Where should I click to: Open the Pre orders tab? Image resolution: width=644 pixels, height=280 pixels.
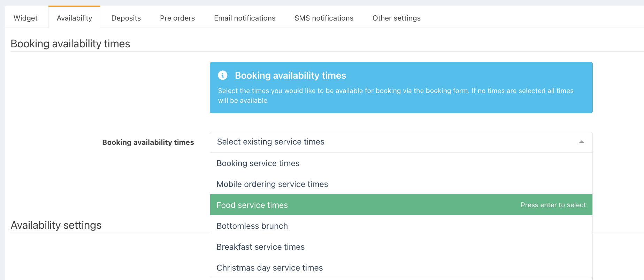coord(177,18)
